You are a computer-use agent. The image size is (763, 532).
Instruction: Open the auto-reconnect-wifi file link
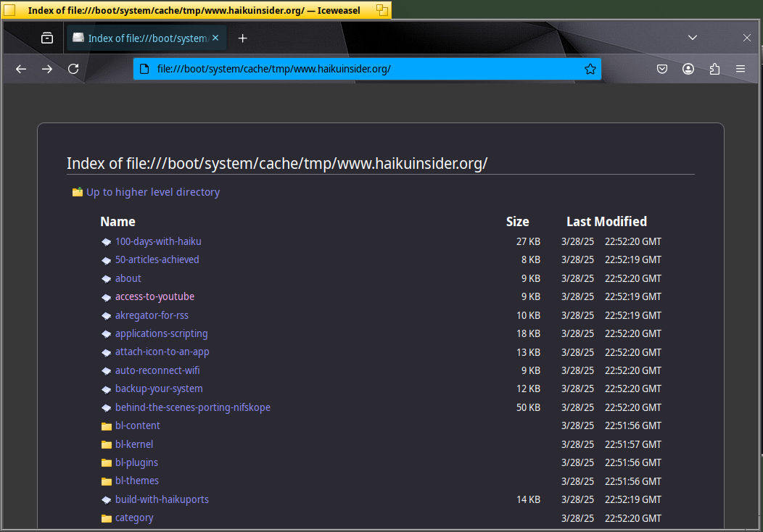pyautogui.click(x=157, y=370)
